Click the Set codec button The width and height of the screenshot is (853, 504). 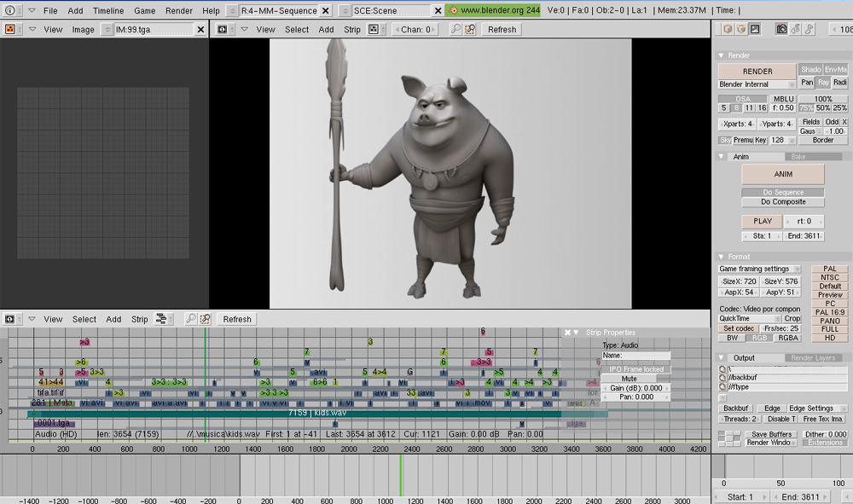click(738, 328)
